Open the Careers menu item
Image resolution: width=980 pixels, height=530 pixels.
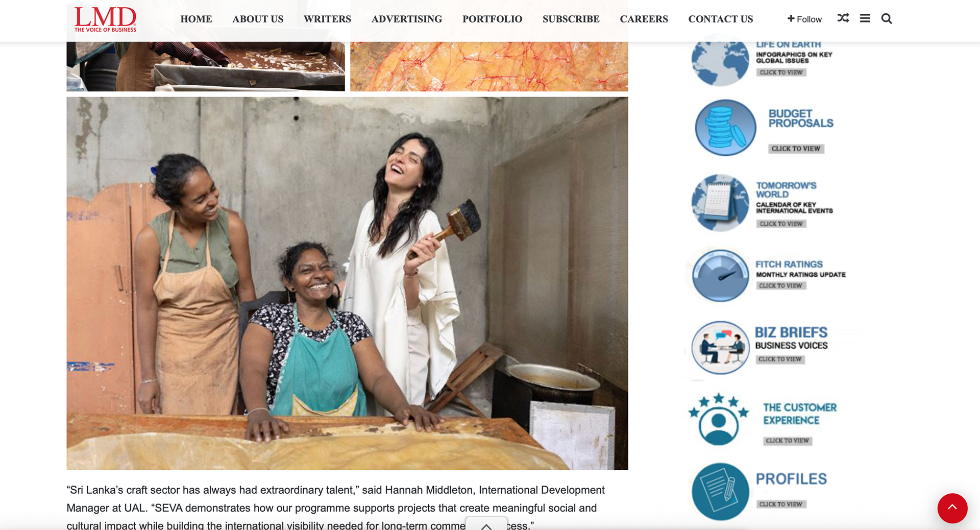click(x=644, y=19)
